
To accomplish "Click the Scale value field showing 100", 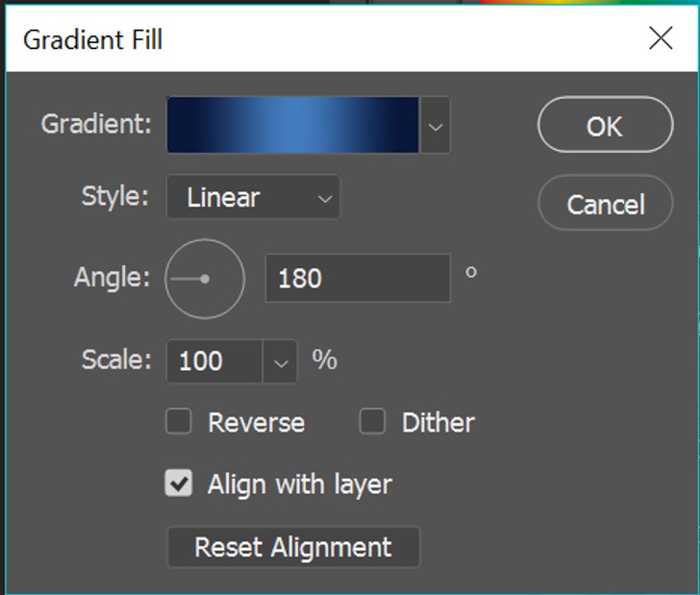I will pyautogui.click(x=214, y=361).
